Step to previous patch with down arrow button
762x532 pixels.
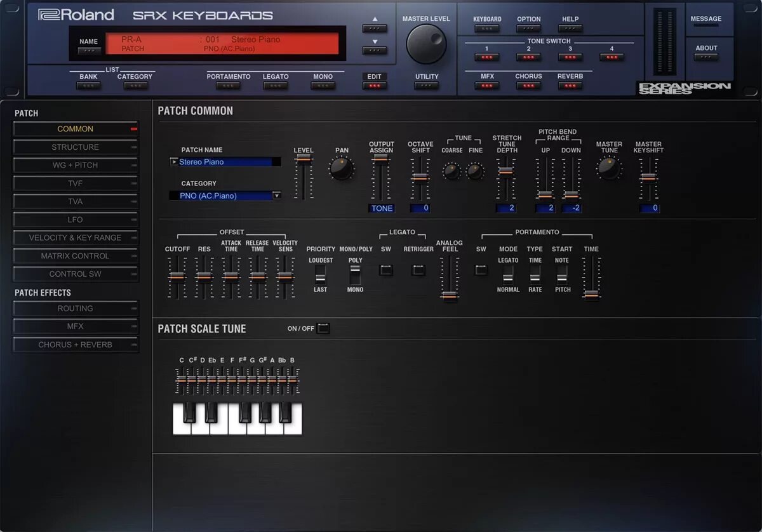point(375,50)
